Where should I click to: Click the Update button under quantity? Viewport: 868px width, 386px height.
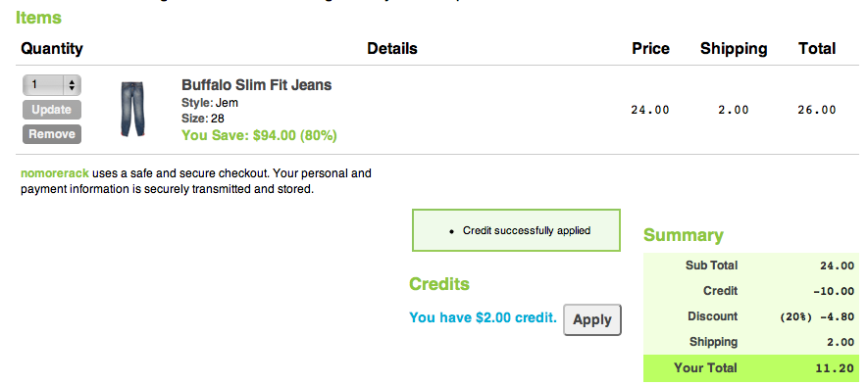coord(51,110)
